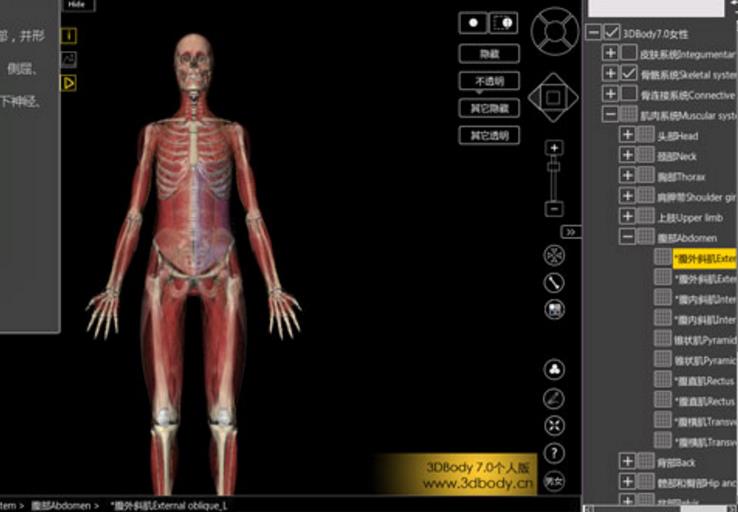738x512 pixels.
Task: Select the 头部Head tree label
Action: click(x=678, y=136)
